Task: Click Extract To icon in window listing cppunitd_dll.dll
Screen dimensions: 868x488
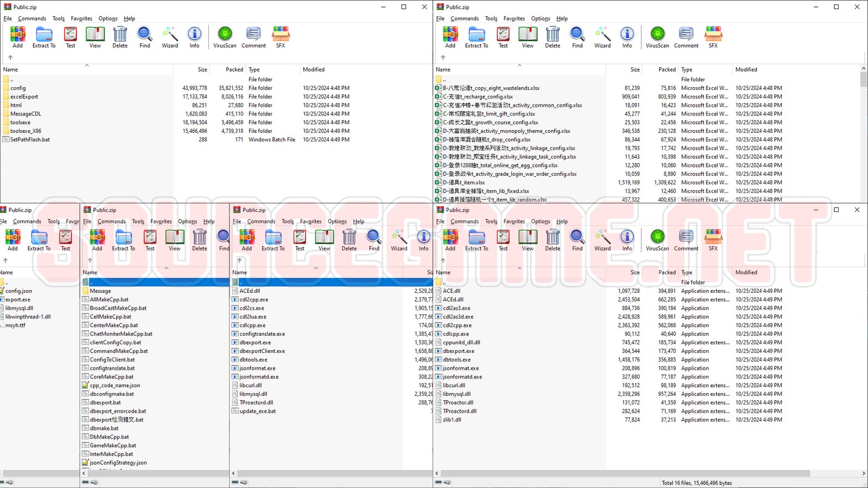Action: pos(476,240)
